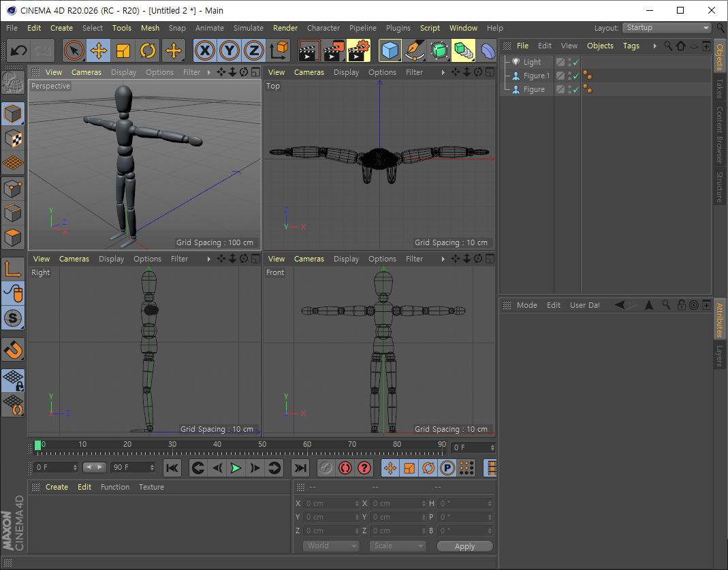Image resolution: width=728 pixels, height=570 pixels.
Task: Activate the Scale tool in top toolbar
Action: tap(123, 50)
